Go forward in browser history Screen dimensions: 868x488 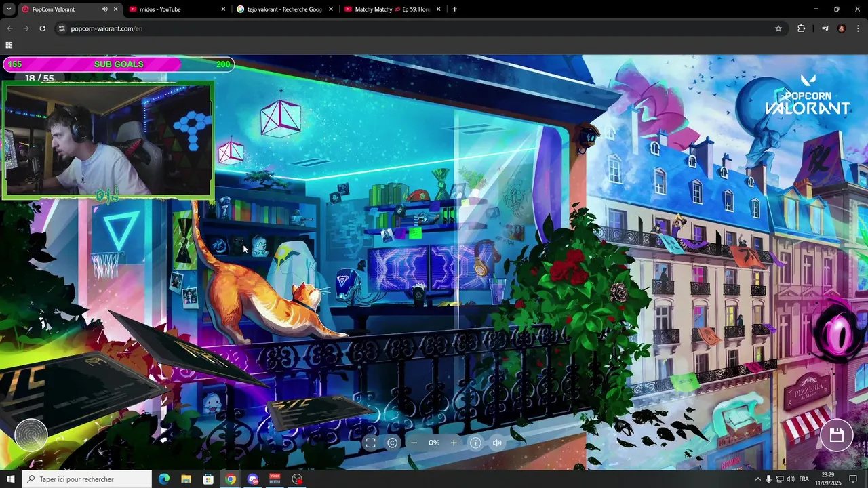[26, 28]
